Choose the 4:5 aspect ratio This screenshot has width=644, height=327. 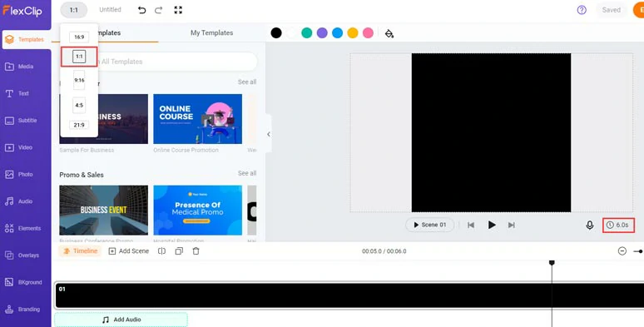[x=79, y=105]
